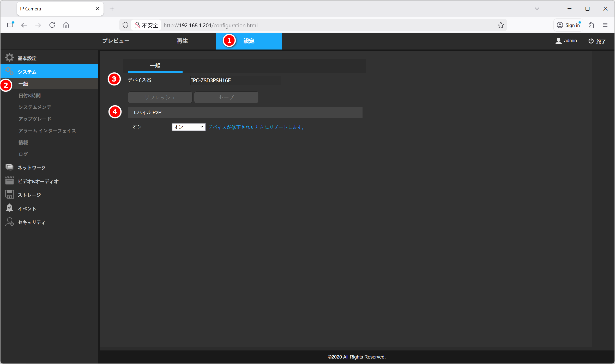
Task: Click the clapperboard icon for ビデオ&オーディオ
Action: pos(9,181)
